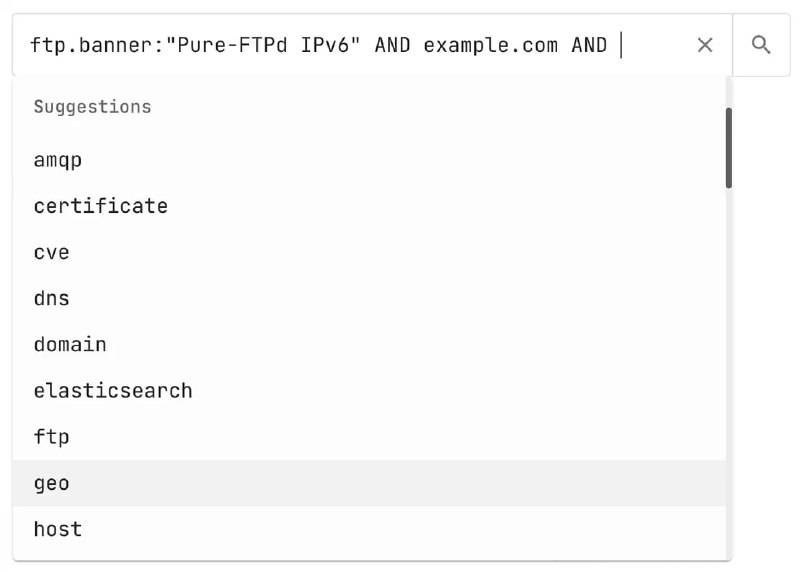This screenshot has width=800, height=572.
Task: Click the "Pure-FTPd IPv6" quoted text
Action: point(263,45)
